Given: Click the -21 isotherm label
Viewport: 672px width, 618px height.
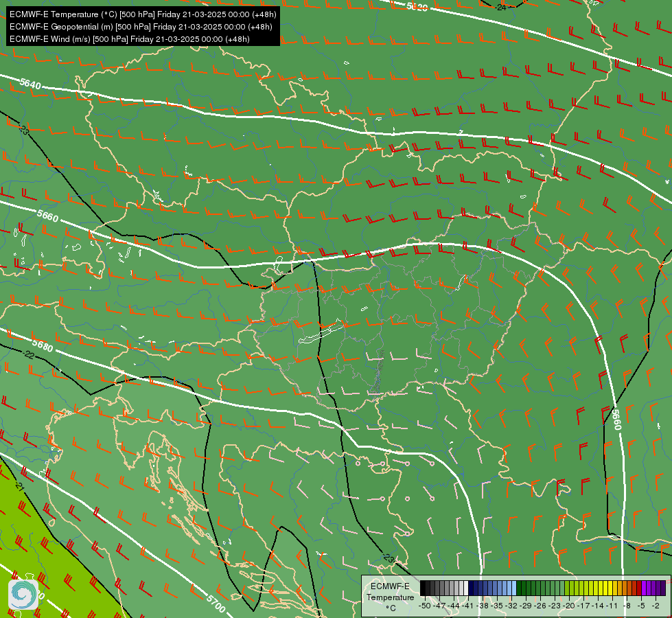Looking at the screenshot, I should (19, 486).
